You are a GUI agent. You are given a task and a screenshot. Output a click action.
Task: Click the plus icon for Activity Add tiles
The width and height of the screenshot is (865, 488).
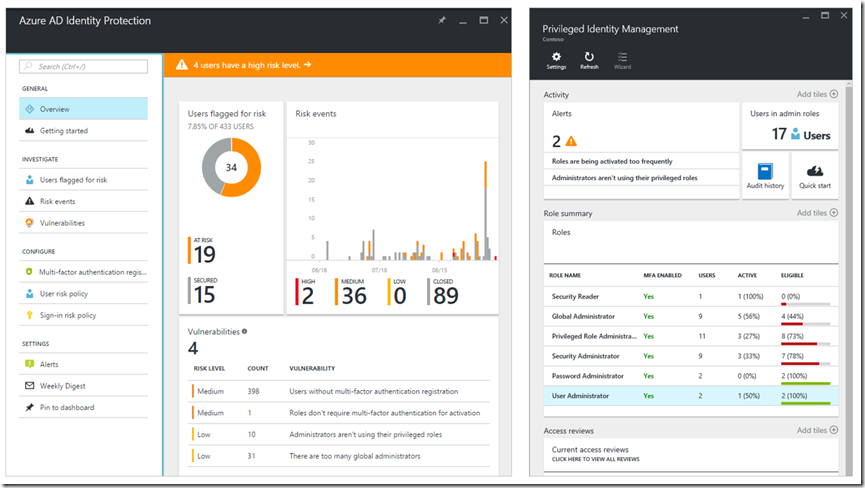point(834,94)
